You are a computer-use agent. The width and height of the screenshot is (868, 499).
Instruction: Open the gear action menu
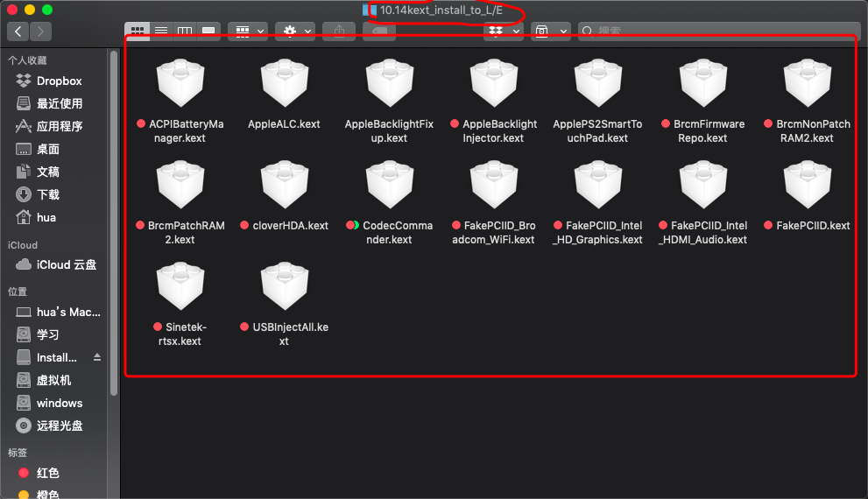click(x=295, y=31)
